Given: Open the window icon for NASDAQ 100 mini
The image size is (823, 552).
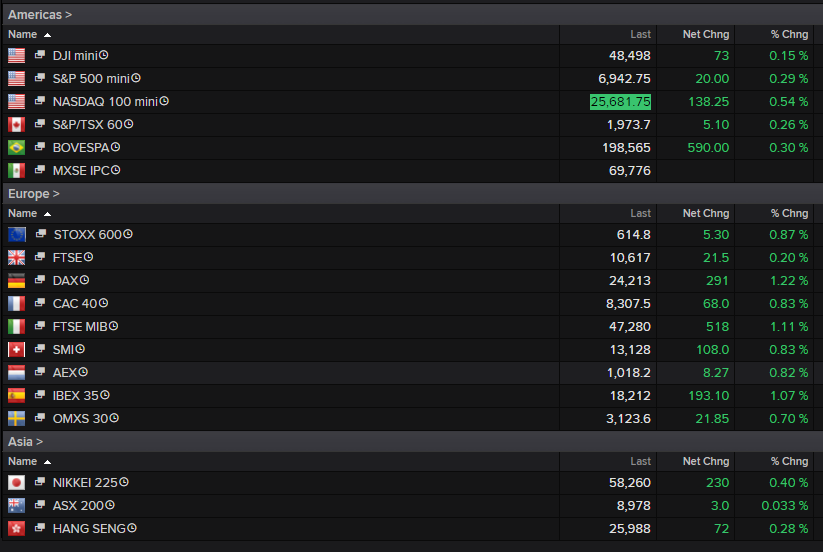Looking at the screenshot, I should tap(40, 101).
